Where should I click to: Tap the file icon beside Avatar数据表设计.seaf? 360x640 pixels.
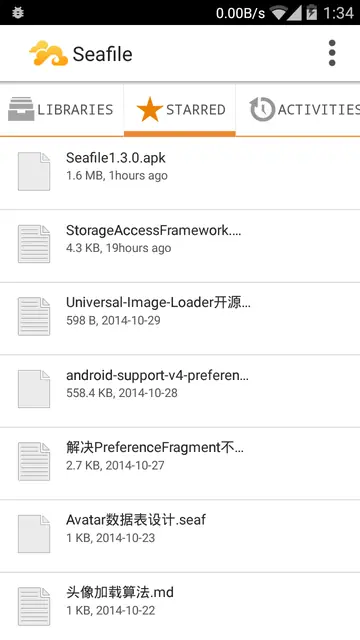coord(34,534)
